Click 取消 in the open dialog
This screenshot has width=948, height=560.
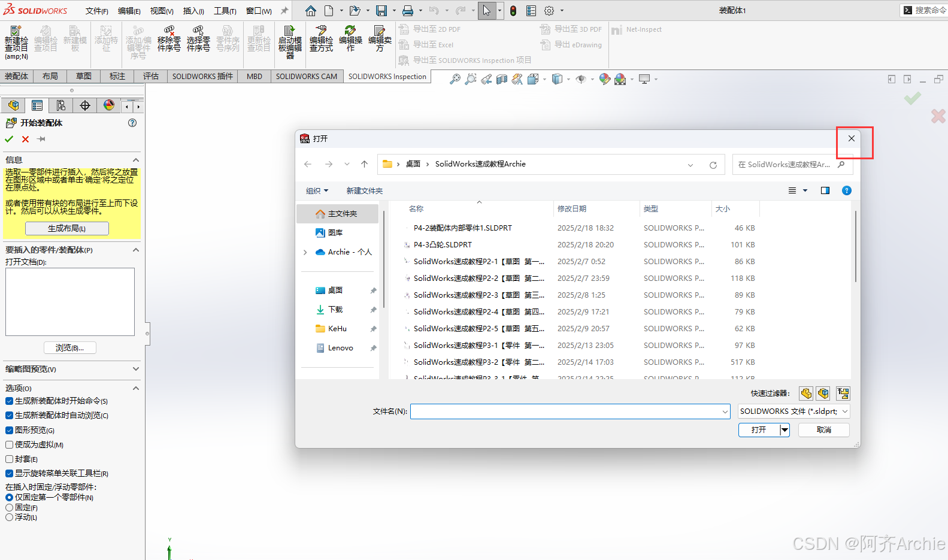[x=824, y=430]
